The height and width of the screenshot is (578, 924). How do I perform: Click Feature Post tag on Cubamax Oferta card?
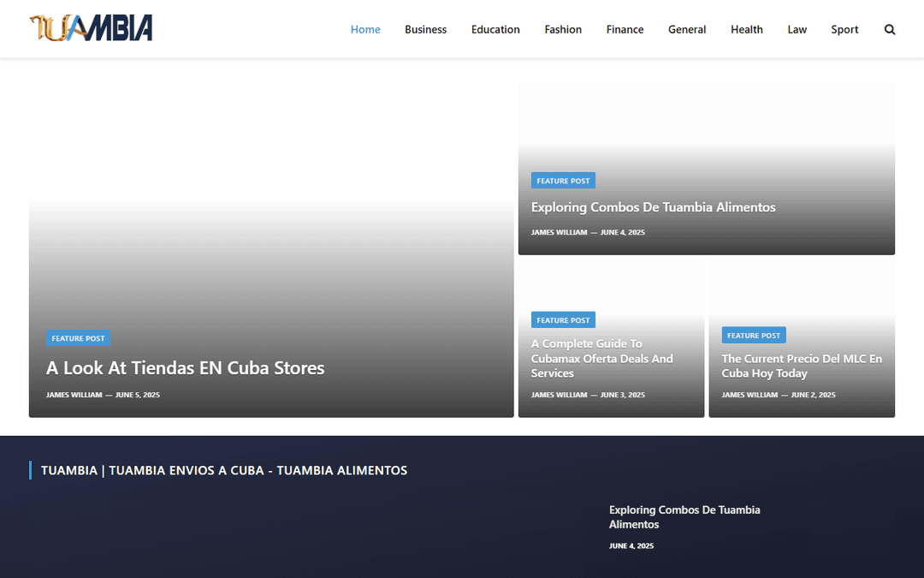(x=563, y=319)
